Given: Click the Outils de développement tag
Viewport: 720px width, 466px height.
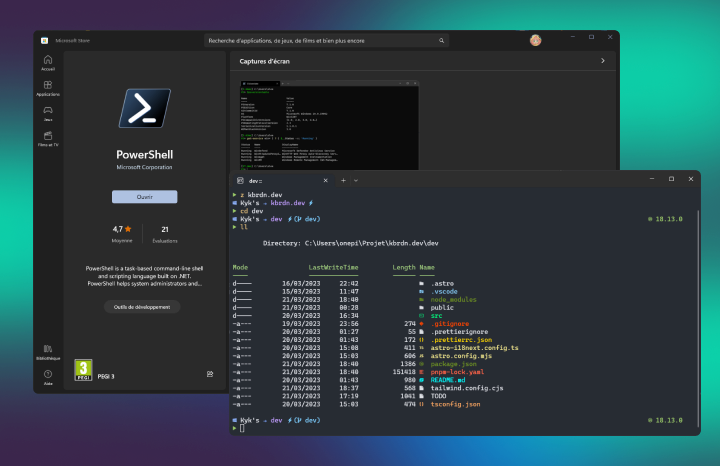Looking at the screenshot, I should click(x=142, y=307).
